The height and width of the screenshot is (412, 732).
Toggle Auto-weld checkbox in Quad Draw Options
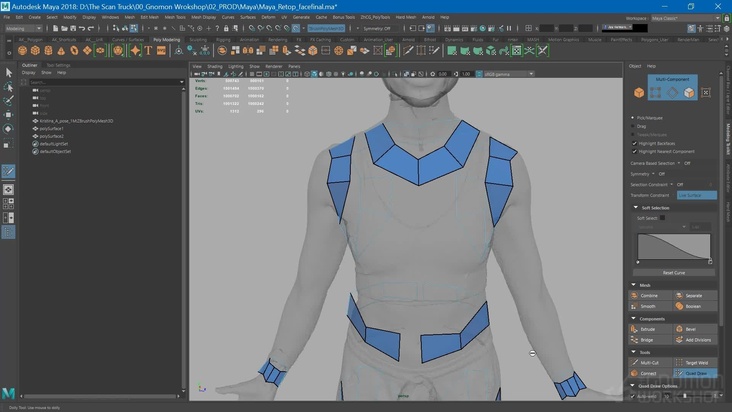(633, 396)
